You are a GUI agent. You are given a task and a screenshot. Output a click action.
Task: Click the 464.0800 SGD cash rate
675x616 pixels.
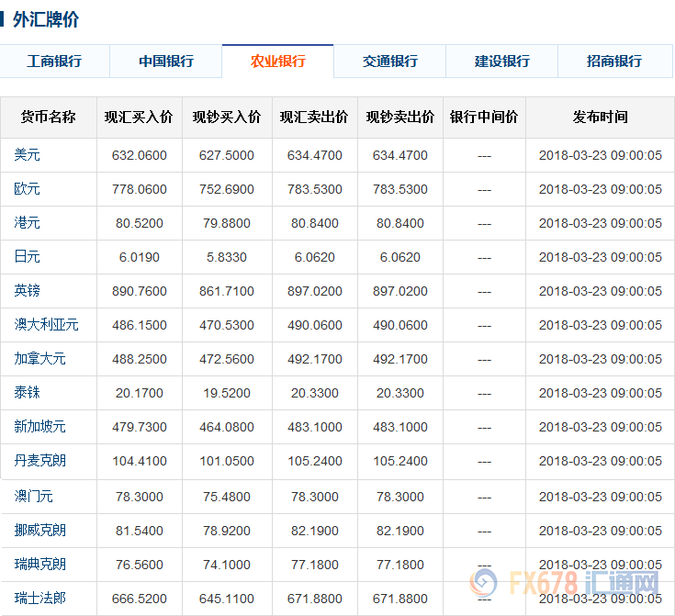tap(227, 428)
